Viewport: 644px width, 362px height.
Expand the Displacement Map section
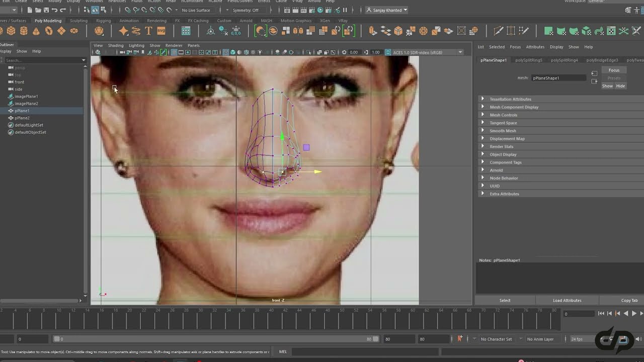point(507,139)
